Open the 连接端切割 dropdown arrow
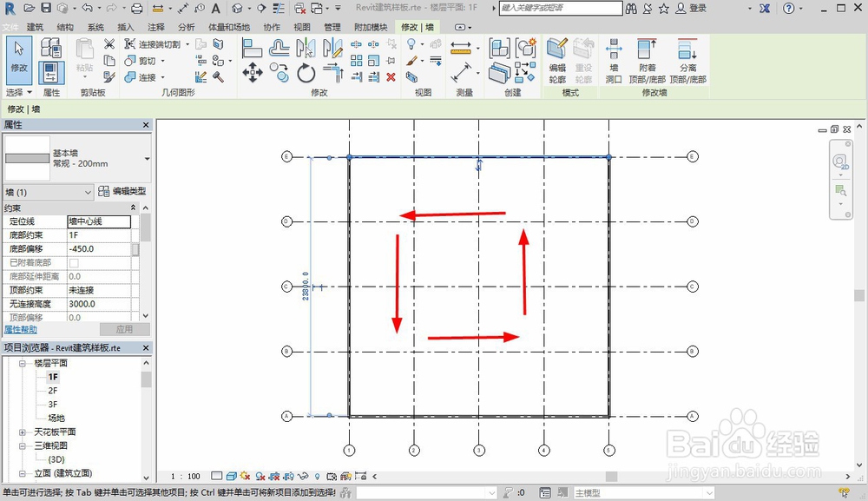 [187, 44]
